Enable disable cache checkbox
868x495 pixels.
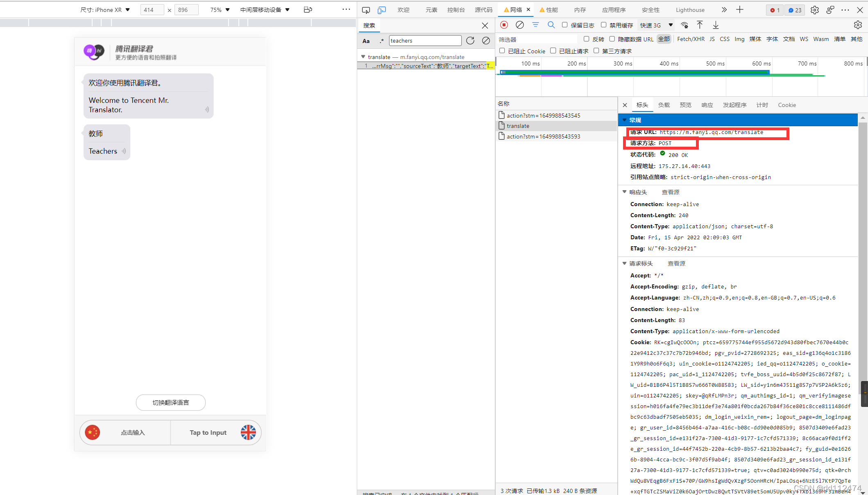[x=604, y=25]
